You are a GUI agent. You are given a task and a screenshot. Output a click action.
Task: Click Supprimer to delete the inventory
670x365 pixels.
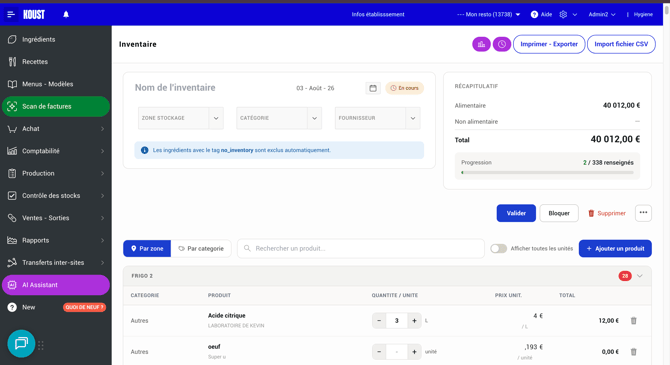click(x=607, y=213)
